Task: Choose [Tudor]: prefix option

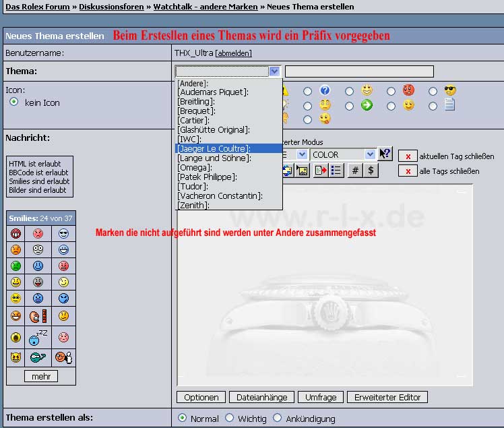Action: click(x=193, y=186)
